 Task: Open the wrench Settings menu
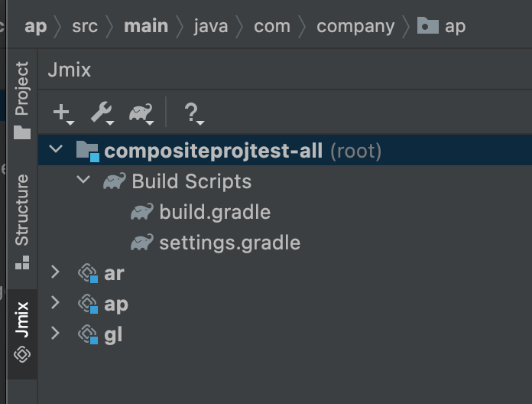tap(102, 113)
